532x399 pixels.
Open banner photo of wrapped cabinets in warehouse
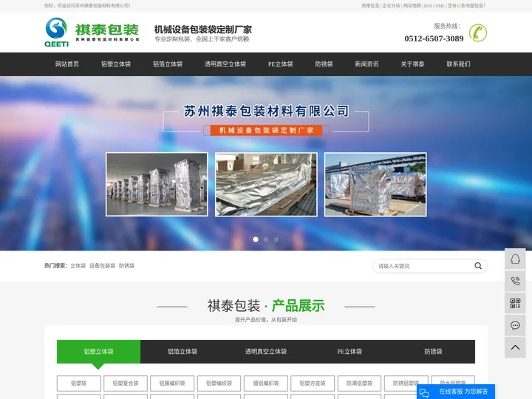157,184
